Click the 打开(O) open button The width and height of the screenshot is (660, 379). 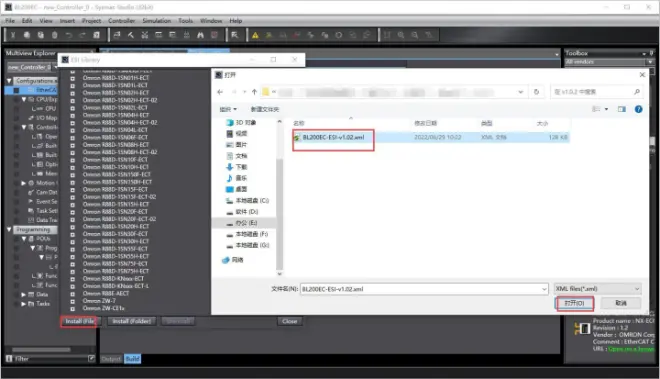pyautogui.click(x=575, y=303)
